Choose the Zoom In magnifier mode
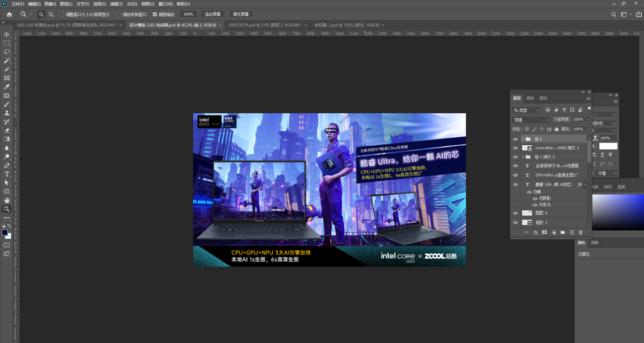644x343 pixels. [x=41, y=14]
